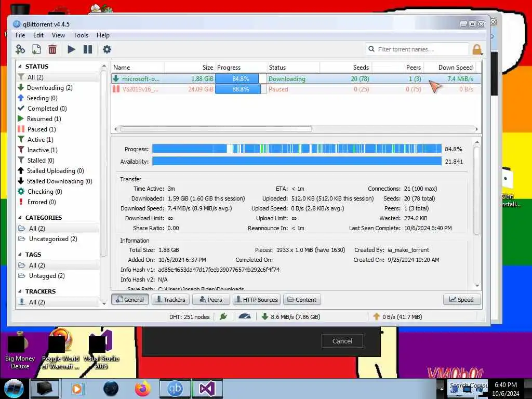Click the DHT: 251 nodes status text
This screenshot has width=532, height=399.
[189, 317]
